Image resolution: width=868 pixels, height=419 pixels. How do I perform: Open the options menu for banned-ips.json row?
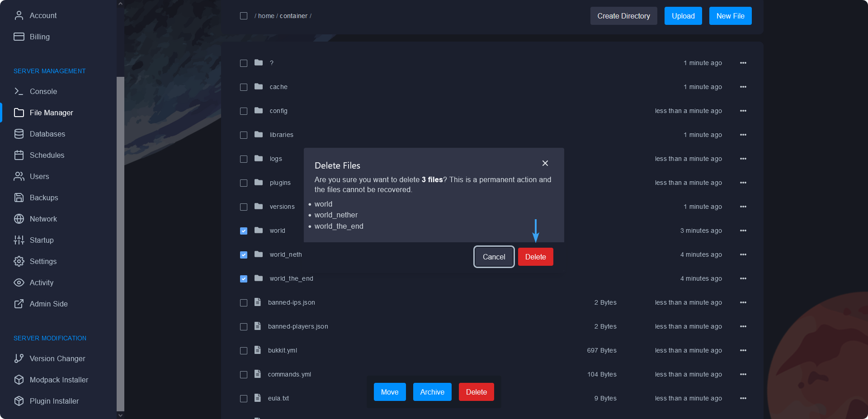click(743, 302)
